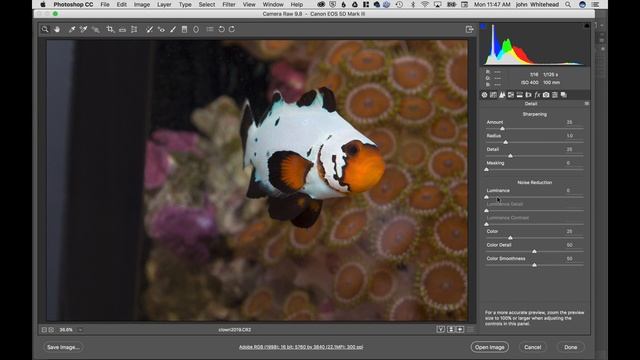Click the zoom out minus button
The width and height of the screenshot is (640, 360).
click(x=44, y=330)
